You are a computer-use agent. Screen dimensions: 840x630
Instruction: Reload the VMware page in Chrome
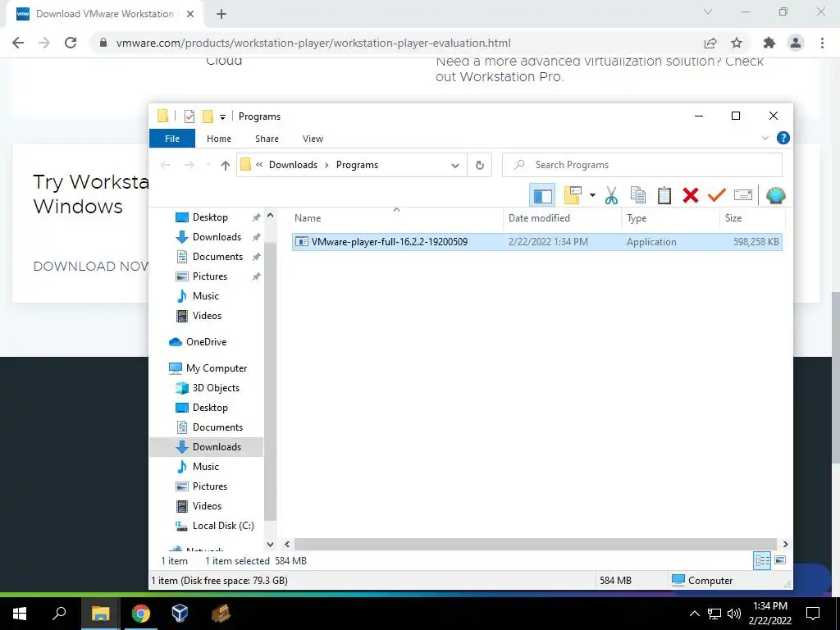[x=71, y=43]
